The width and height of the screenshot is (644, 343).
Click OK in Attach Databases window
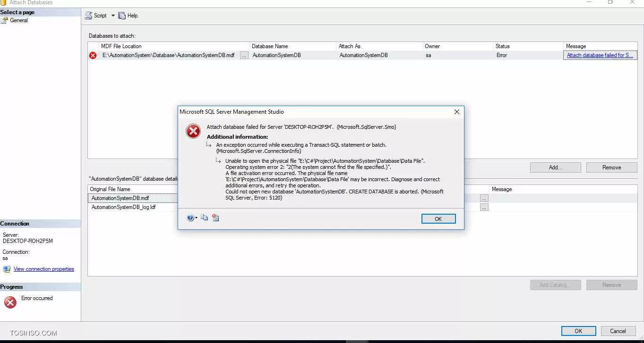pos(578,331)
